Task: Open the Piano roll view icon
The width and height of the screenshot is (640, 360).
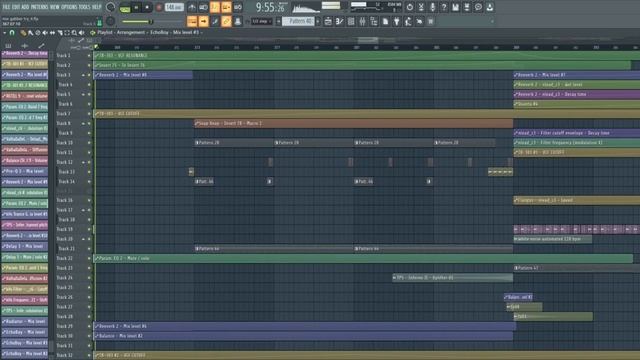Action: (x=339, y=21)
